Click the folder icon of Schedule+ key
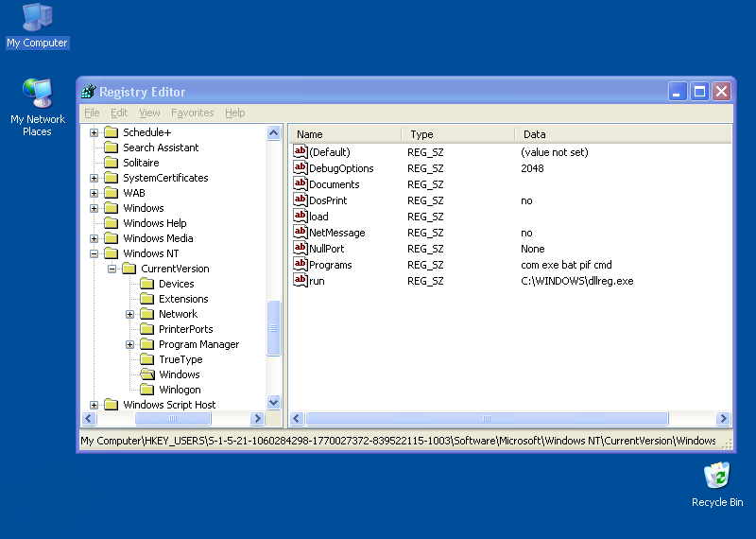Viewport: 756px width, 539px height. (x=112, y=132)
